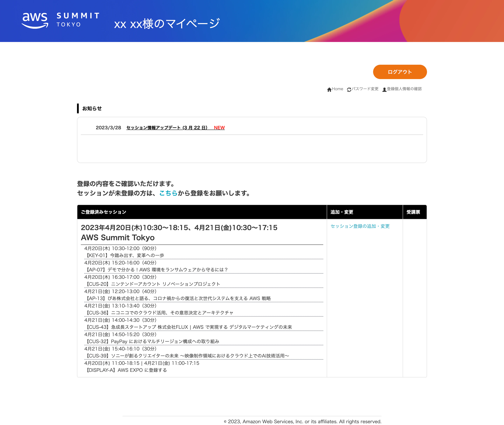Viewport: 504px width, 425px height.
Task: Click the AWS Summit Tokyo event title
Action: [118, 238]
